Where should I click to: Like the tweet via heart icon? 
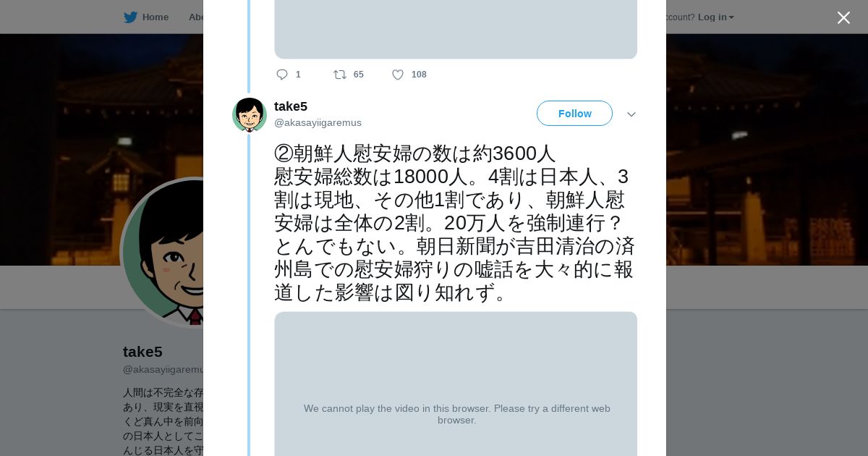click(398, 75)
